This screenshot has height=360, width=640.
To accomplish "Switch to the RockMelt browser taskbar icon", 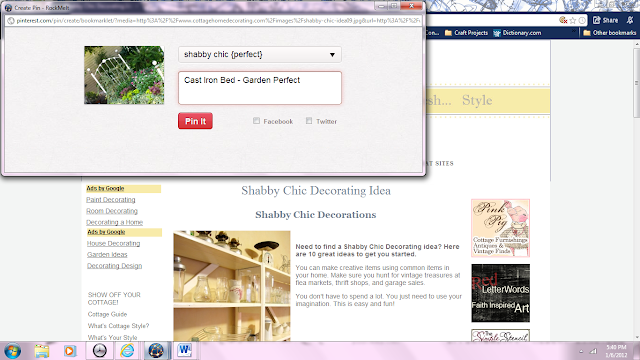I will (x=156, y=351).
